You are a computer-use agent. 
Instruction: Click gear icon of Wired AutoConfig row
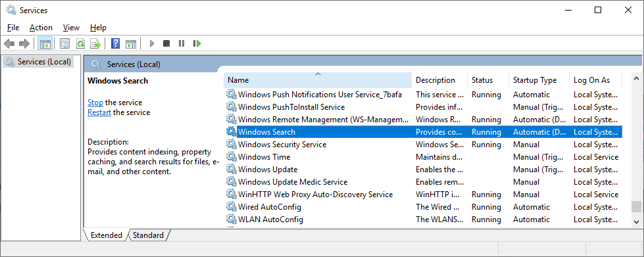(232, 206)
